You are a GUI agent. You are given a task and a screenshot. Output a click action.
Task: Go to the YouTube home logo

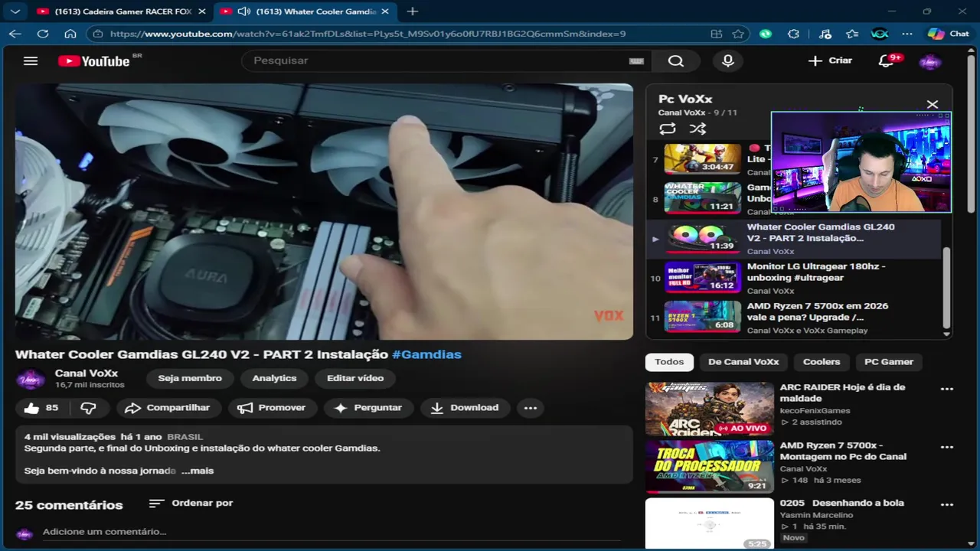coord(95,61)
